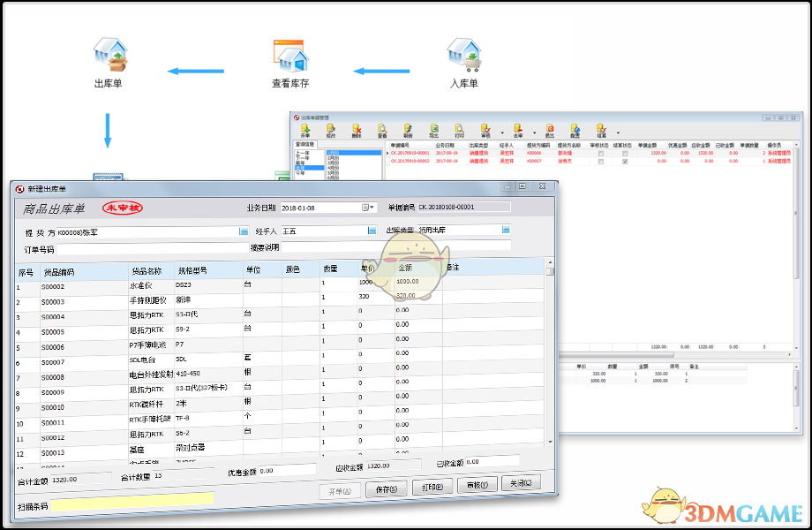Viewport: 812px width, 530px height.
Task: Click the 打印 toolbar print icon
Action: pyautogui.click(x=461, y=128)
